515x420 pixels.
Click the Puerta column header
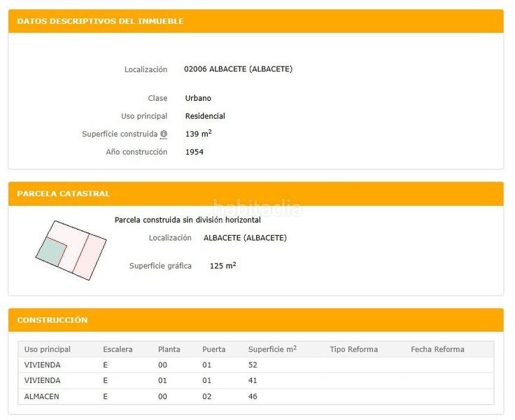coord(213,349)
